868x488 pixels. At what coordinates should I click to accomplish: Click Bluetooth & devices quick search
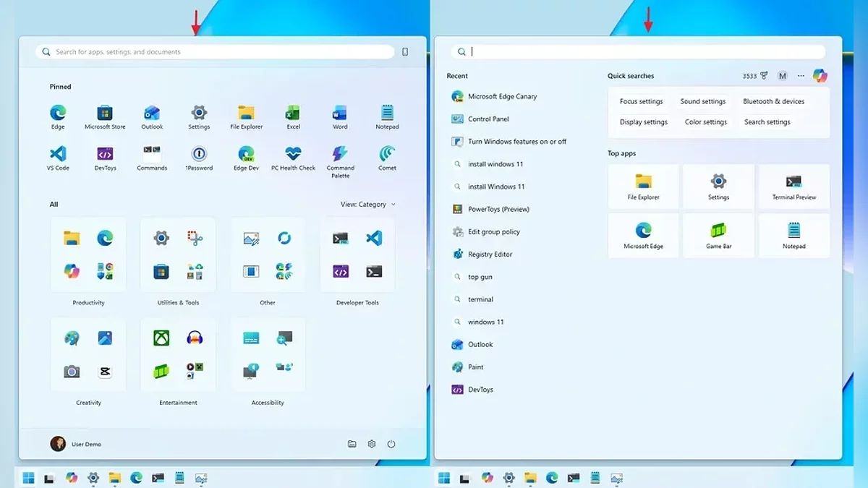(x=773, y=102)
